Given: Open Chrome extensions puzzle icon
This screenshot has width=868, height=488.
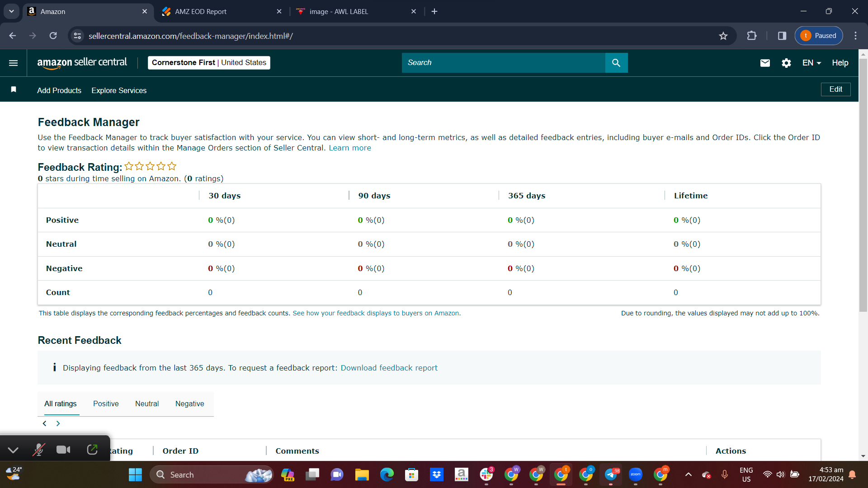Looking at the screenshot, I should 752,36.
